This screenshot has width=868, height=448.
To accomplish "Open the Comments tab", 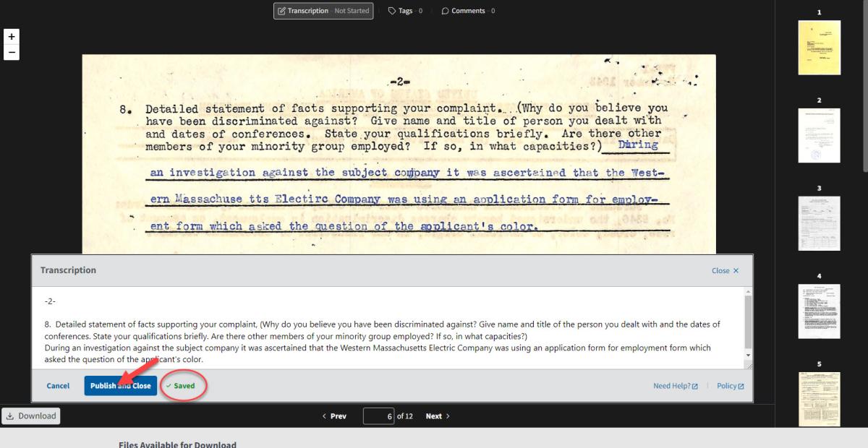I will point(467,11).
